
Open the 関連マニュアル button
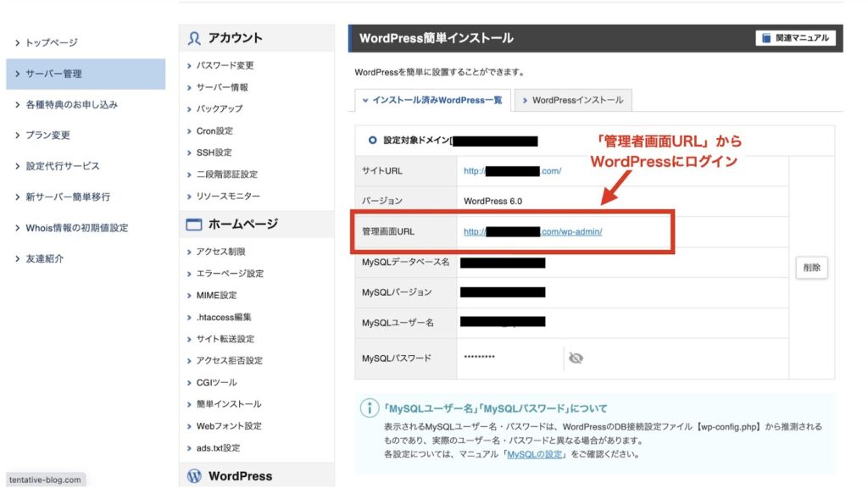(795, 38)
